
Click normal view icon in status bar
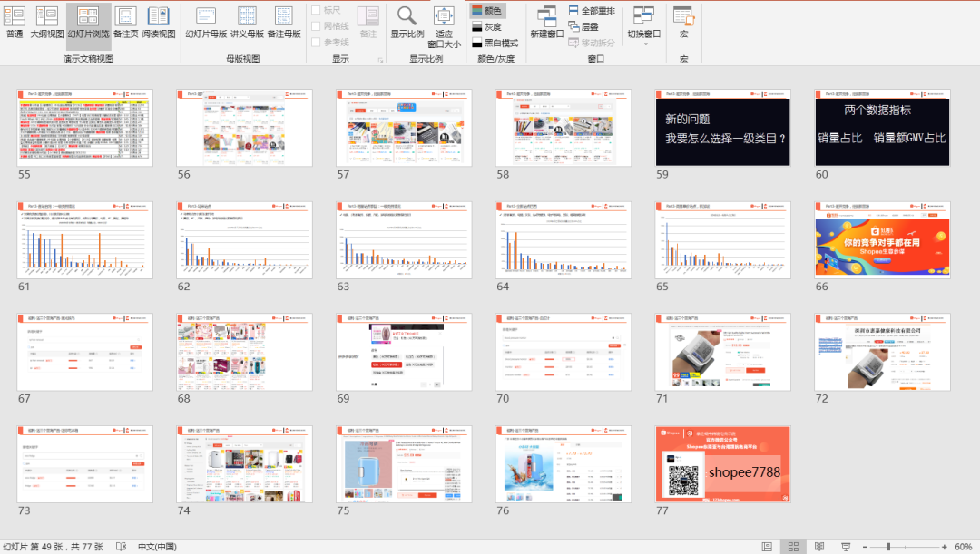click(x=767, y=547)
